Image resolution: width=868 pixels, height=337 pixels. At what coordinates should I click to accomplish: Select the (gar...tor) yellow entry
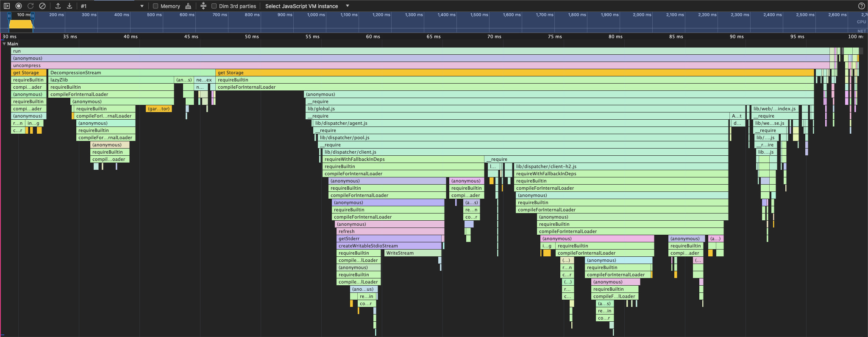pyautogui.click(x=159, y=109)
